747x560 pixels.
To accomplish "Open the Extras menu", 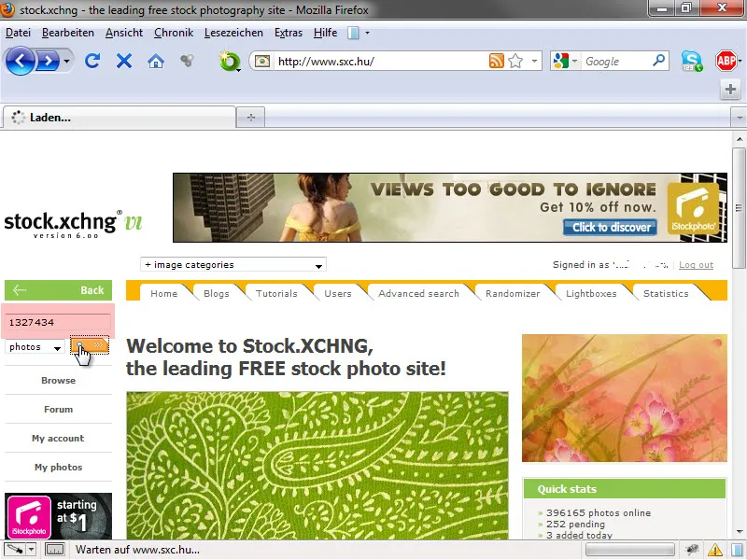I will [289, 33].
